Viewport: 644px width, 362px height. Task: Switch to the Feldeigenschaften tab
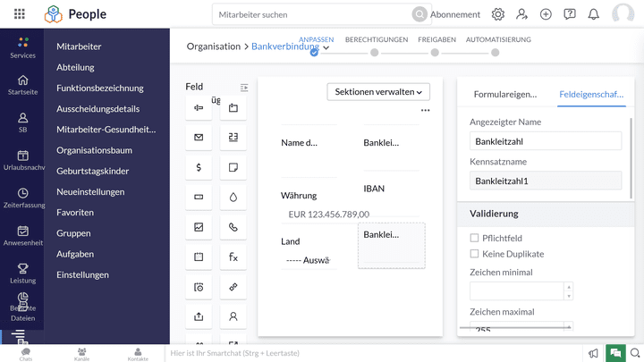point(591,95)
